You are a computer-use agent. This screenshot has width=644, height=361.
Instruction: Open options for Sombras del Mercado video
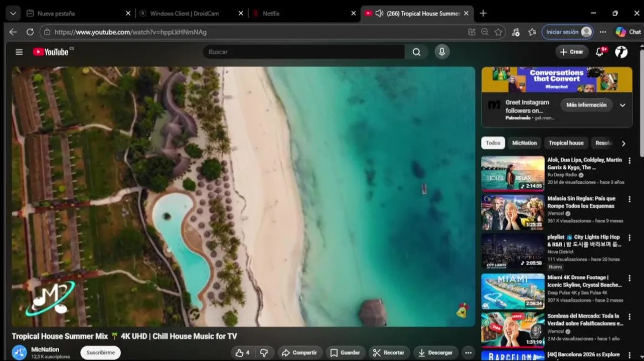(629, 317)
